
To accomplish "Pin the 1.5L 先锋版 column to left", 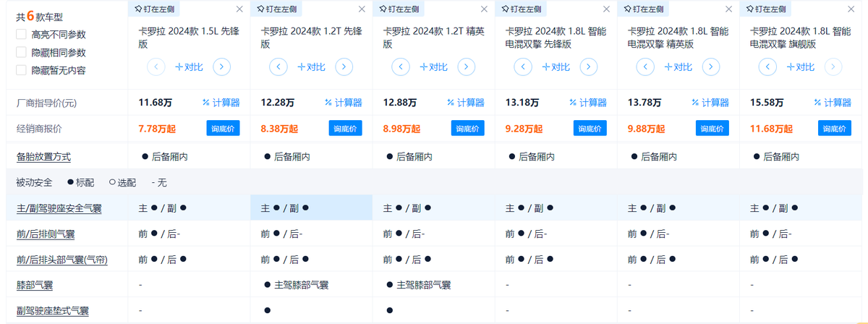I will click(155, 9).
